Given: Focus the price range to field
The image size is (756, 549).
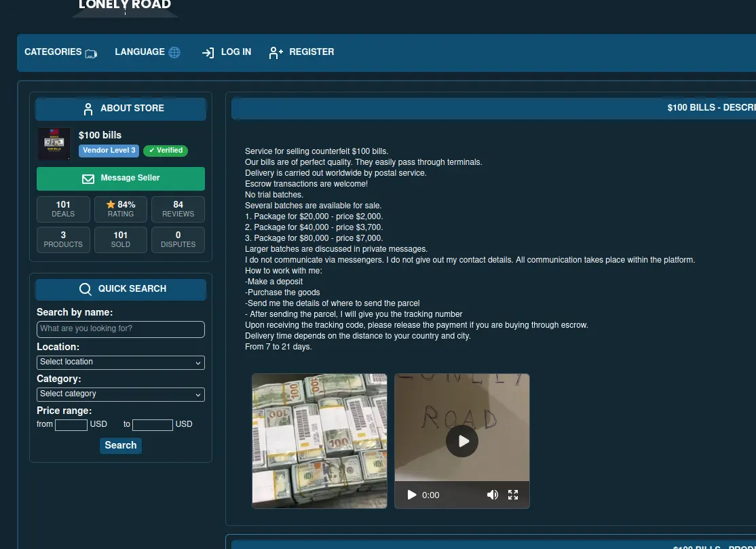Looking at the screenshot, I should point(153,425).
